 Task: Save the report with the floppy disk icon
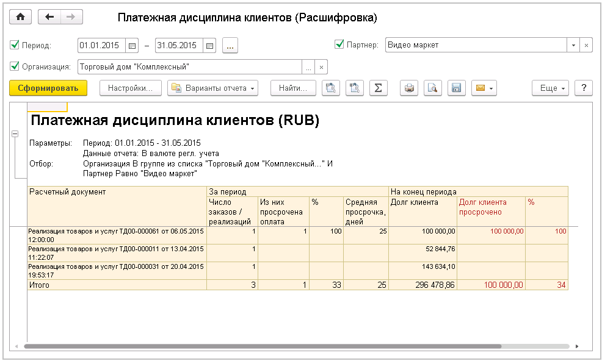click(455, 88)
